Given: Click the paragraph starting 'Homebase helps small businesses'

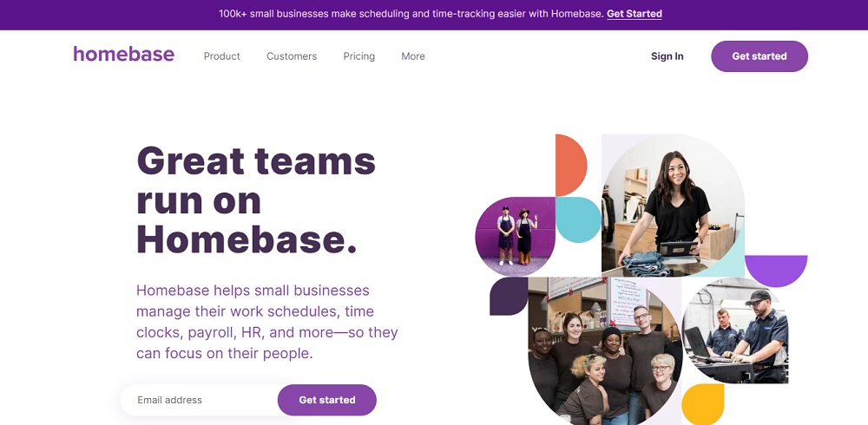Looking at the screenshot, I should click(266, 322).
